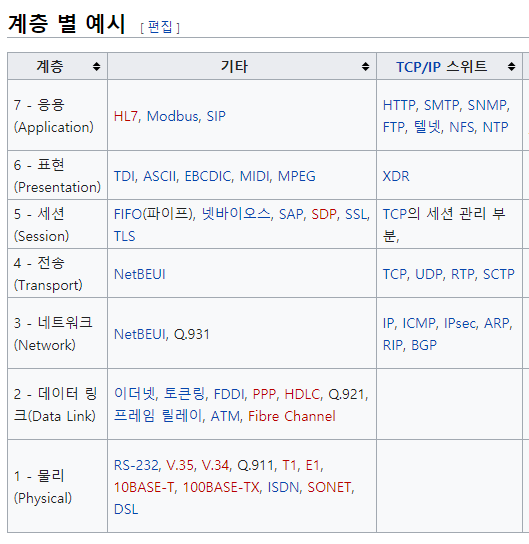The width and height of the screenshot is (529, 544).
Task: Follow the IPsec link
Action: point(460,323)
